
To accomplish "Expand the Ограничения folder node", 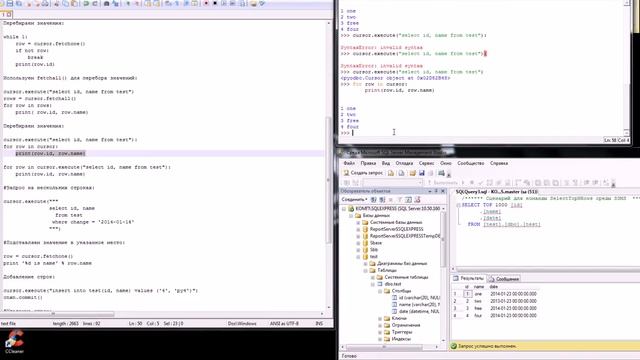I will pyautogui.click(x=380, y=325).
